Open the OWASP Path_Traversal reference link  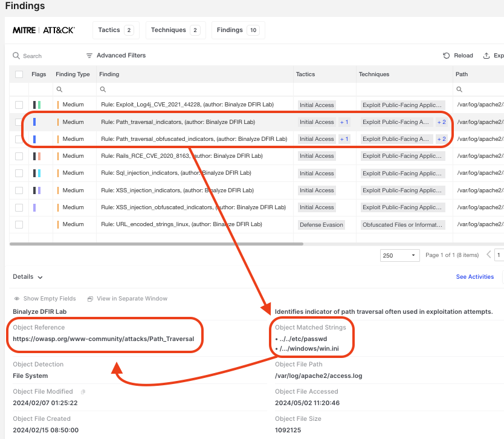coord(103,339)
